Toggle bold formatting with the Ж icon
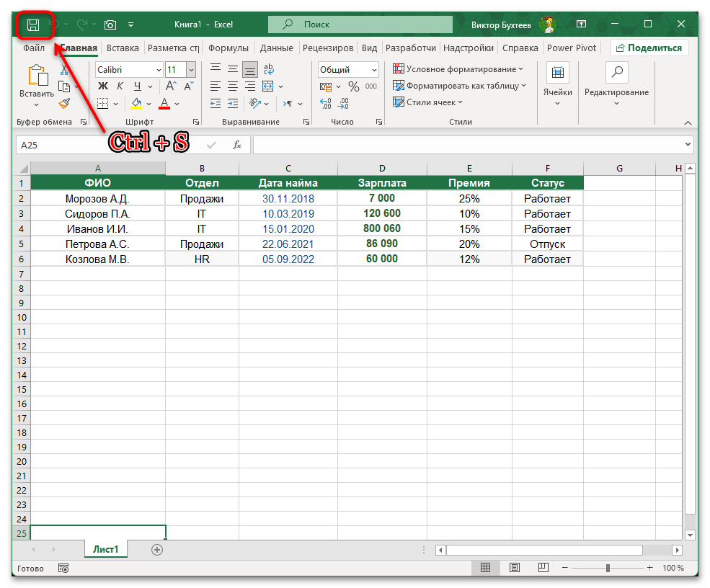 (102, 86)
